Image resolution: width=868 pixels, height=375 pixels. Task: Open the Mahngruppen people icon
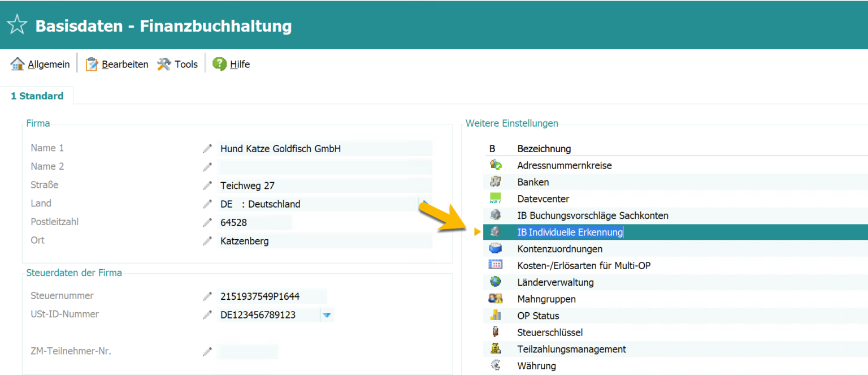coord(496,299)
